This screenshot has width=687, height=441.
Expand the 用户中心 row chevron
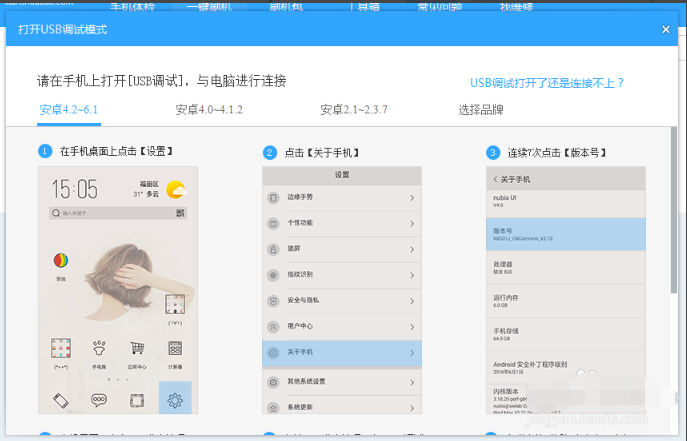[x=411, y=327]
